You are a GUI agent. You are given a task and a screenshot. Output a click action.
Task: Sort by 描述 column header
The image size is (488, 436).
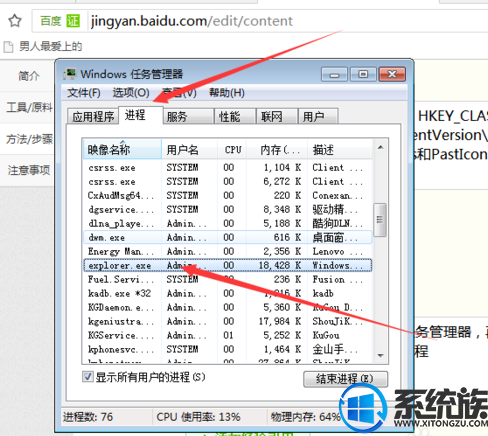point(339,150)
